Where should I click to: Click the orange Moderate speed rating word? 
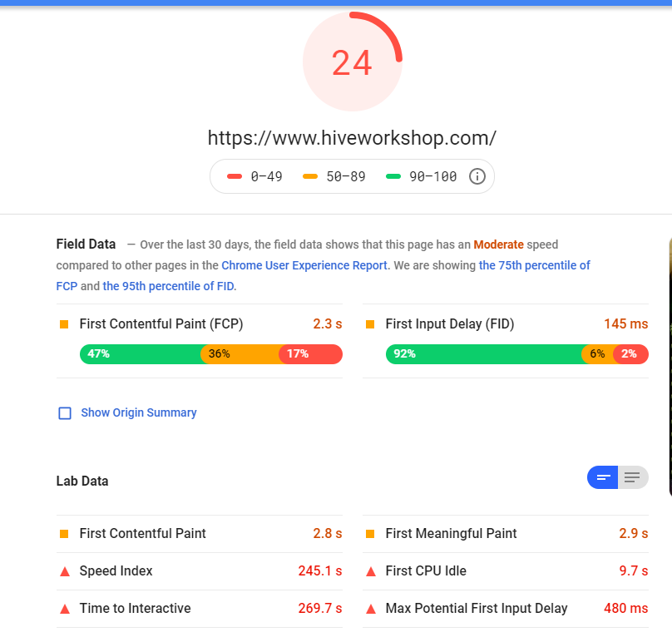pyautogui.click(x=498, y=244)
